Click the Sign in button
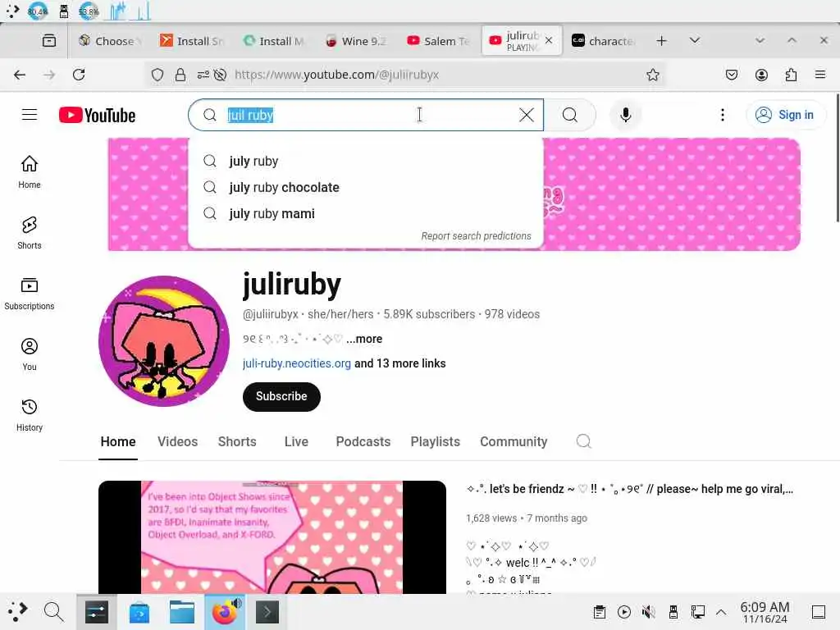This screenshot has height=630, width=840. (785, 115)
